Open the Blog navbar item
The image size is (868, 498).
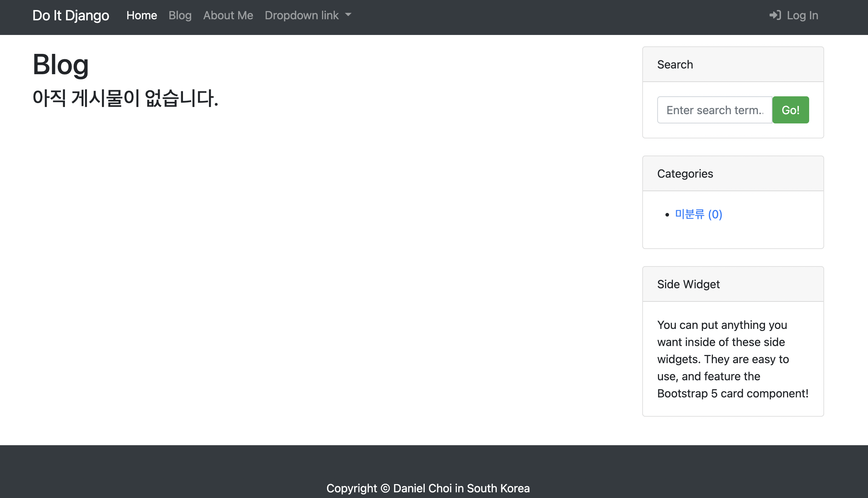180,15
